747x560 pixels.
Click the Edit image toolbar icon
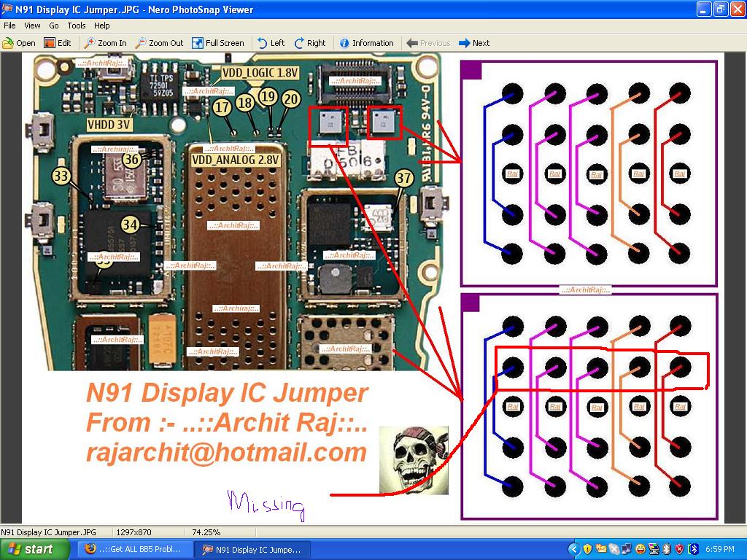pyautogui.click(x=50, y=43)
